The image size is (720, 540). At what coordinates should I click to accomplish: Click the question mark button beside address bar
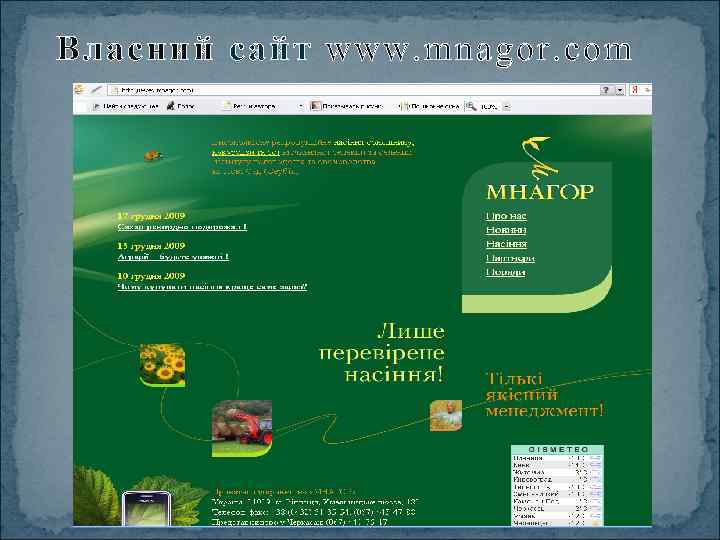tap(606, 90)
